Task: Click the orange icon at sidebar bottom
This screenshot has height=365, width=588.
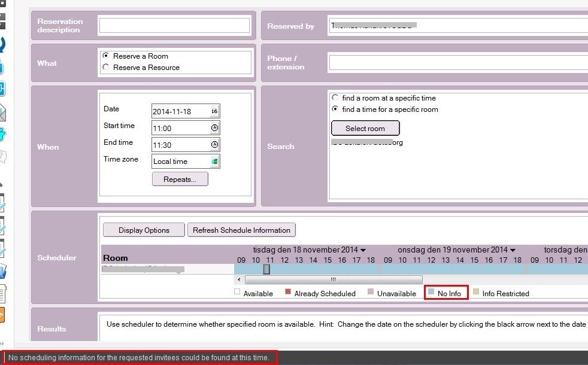Action: coord(2,315)
